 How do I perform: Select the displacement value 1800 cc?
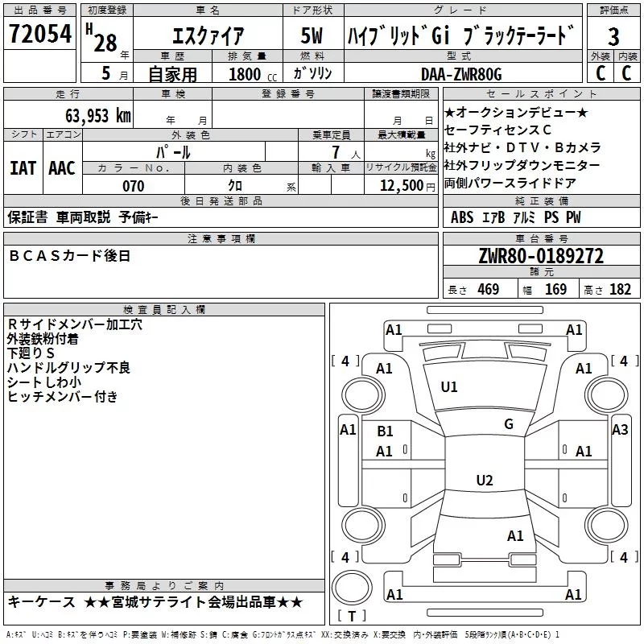253,74
